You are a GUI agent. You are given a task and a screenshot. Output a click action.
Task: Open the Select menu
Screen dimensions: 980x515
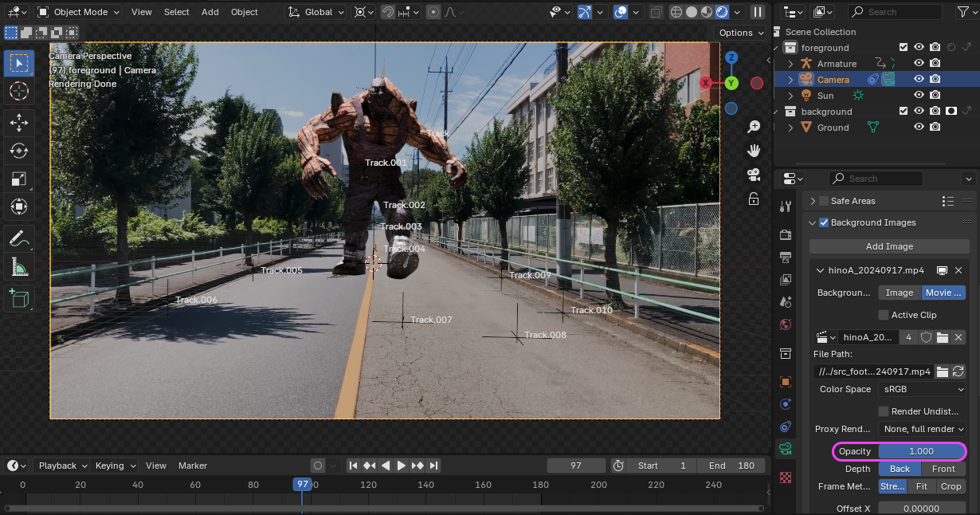[176, 12]
